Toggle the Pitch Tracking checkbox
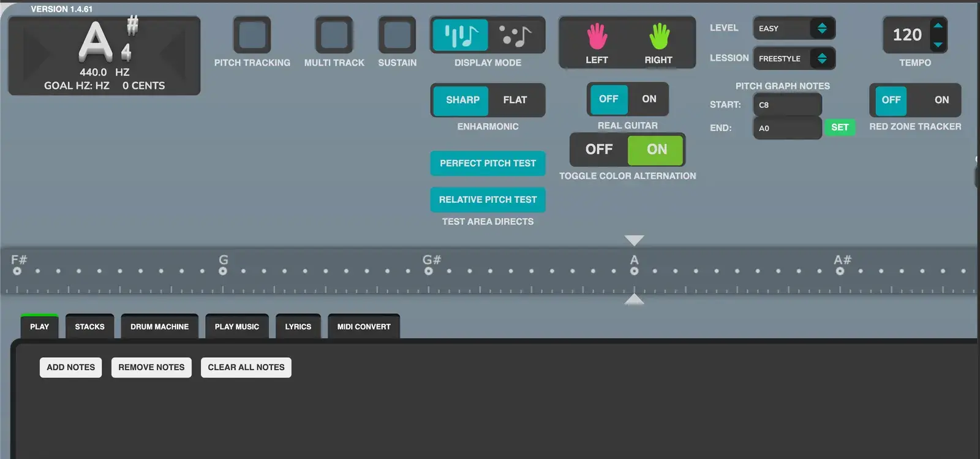This screenshot has width=980, height=459. (252, 35)
